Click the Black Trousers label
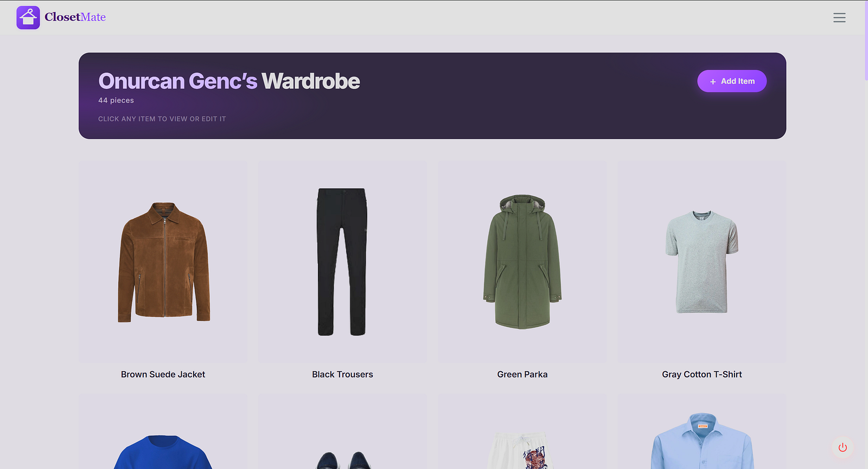Viewport: 868px width, 469px height. click(342, 374)
